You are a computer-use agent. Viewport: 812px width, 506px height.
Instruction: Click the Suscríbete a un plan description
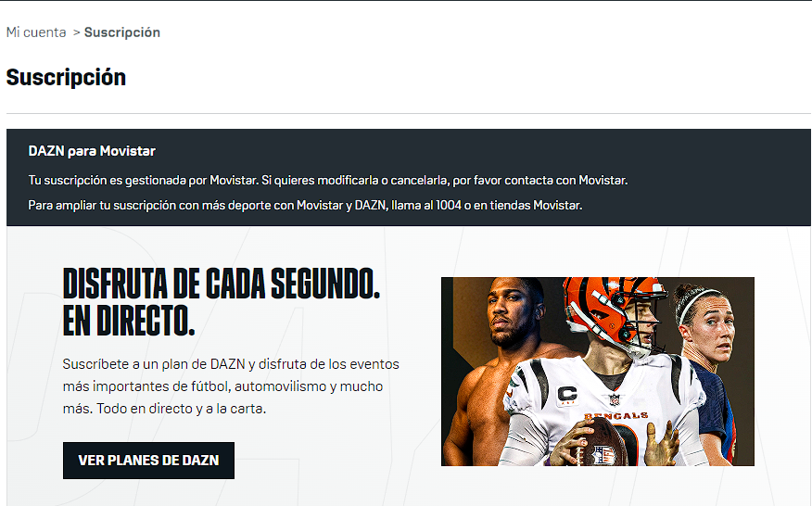tap(231, 386)
